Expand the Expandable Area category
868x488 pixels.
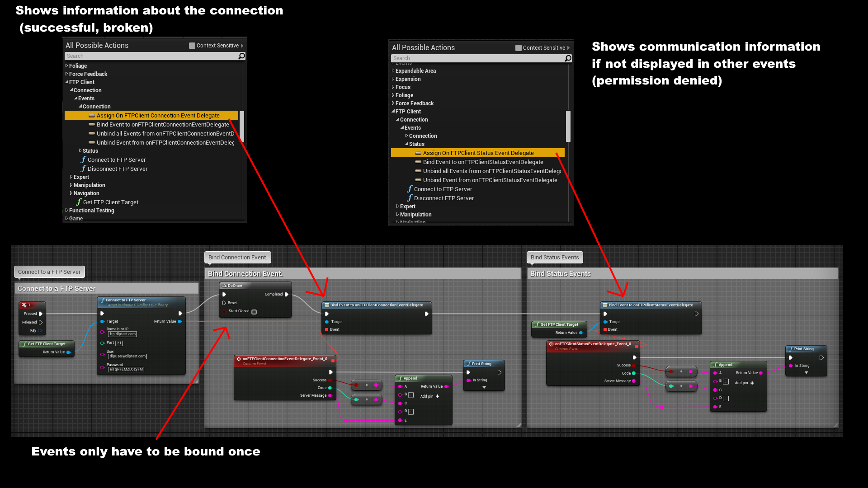(393, 71)
